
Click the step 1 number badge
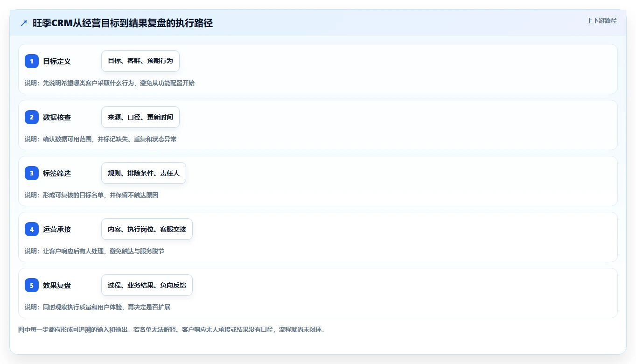coord(32,61)
